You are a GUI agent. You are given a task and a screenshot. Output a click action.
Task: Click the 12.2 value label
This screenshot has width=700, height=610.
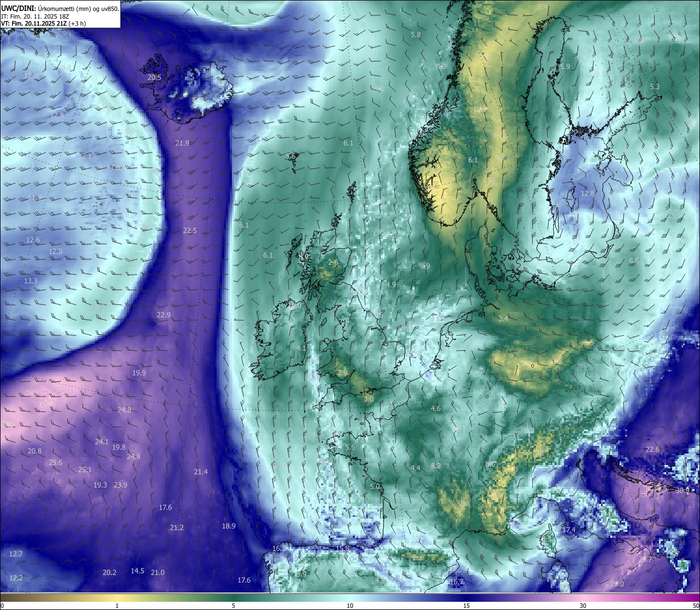coord(16,578)
